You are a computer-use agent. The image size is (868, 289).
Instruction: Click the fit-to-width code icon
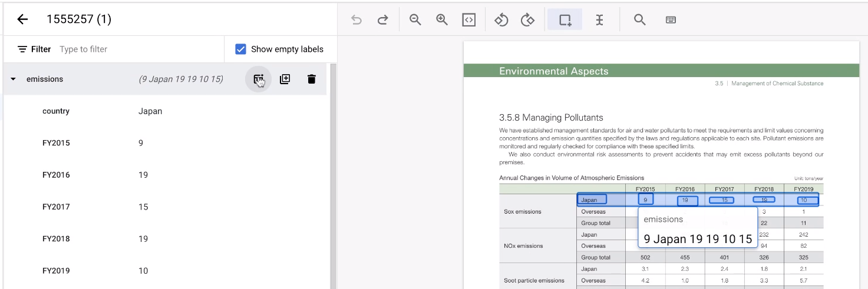pos(468,20)
